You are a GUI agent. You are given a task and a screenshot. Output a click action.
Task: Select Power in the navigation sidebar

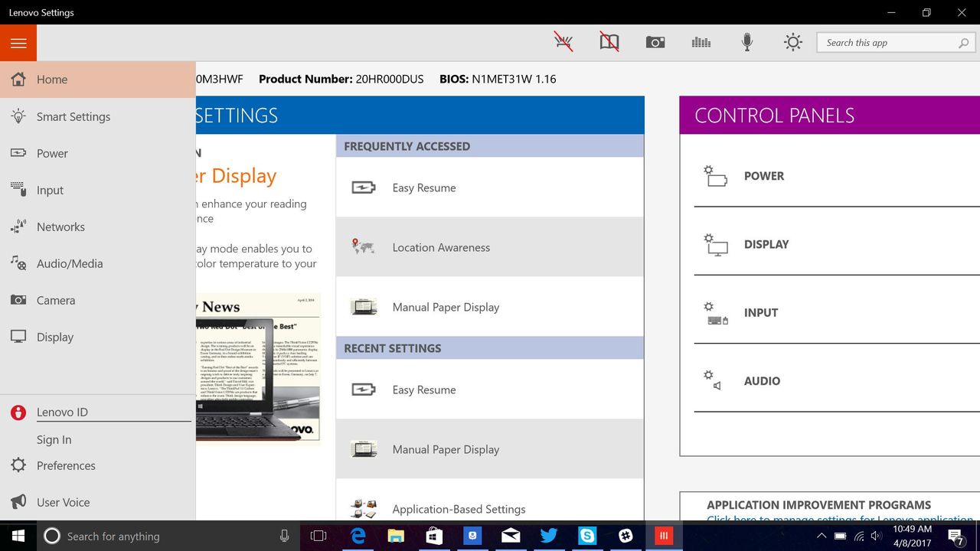pyautogui.click(x=98, y=153)
